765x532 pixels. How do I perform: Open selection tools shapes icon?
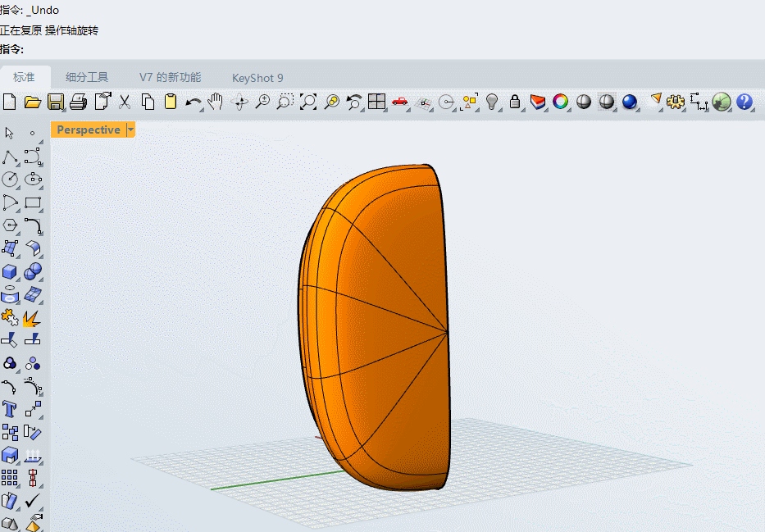coord(469,102)
